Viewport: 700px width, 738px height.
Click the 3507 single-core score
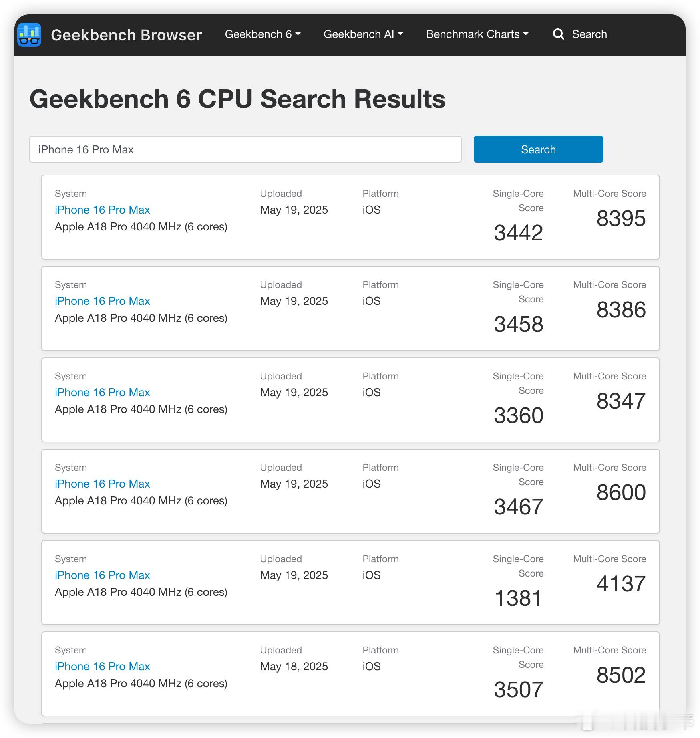(x=518, y=690)
